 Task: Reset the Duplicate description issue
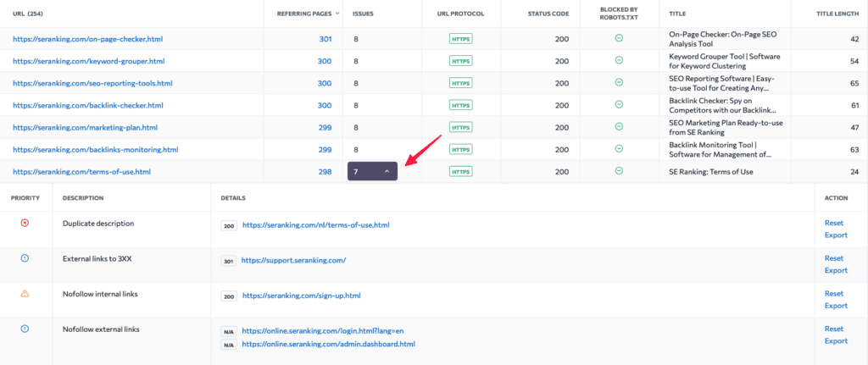[x=834, y=224]
